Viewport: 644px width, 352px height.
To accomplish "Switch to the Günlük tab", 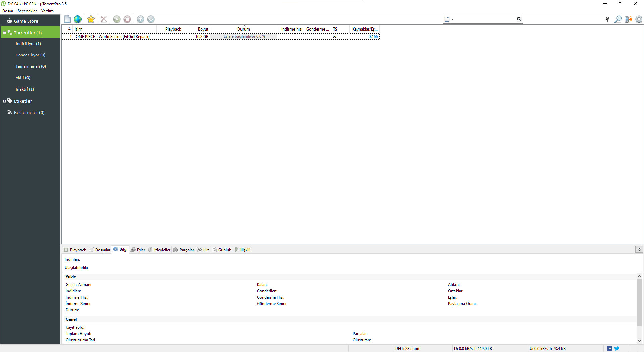I will (221, 250).
